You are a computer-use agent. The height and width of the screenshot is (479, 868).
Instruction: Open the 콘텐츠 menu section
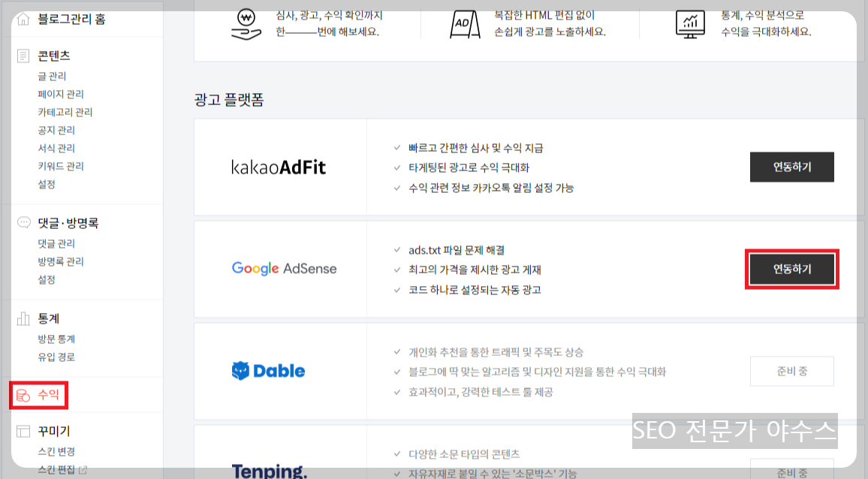(54, 56)
